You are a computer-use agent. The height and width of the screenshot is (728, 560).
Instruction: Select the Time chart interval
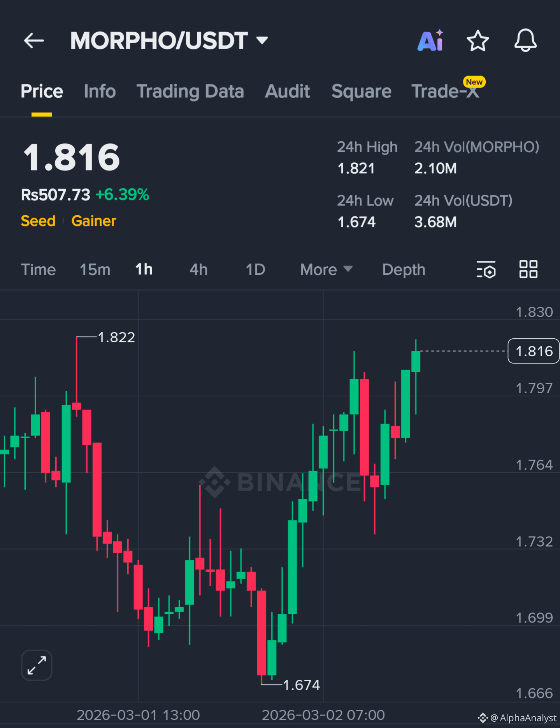(x=38, y=269)
